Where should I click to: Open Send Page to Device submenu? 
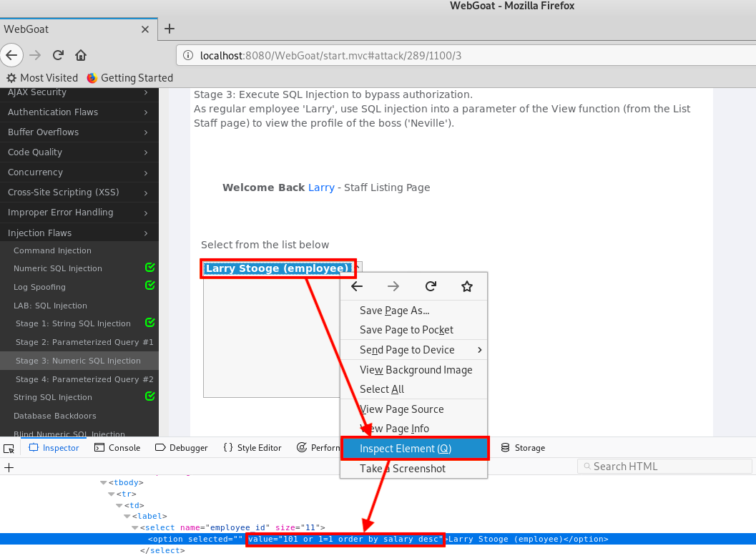pos(413,350)
